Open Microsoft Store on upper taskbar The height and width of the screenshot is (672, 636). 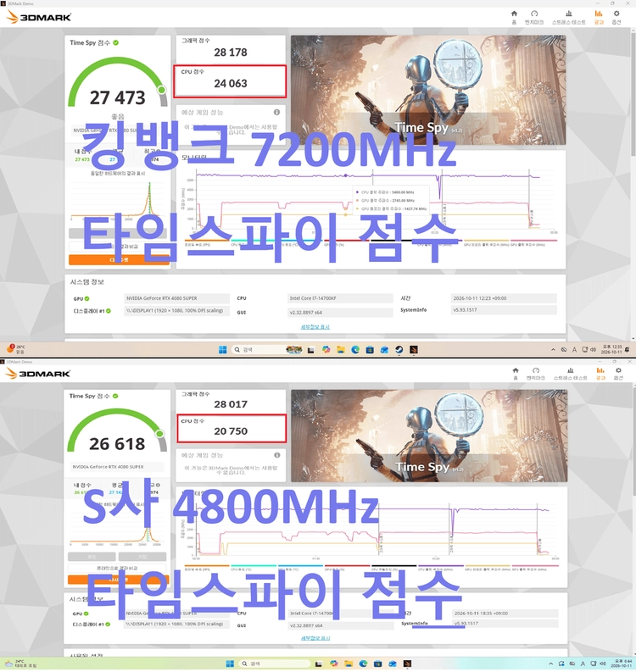(x=370, y=350)
